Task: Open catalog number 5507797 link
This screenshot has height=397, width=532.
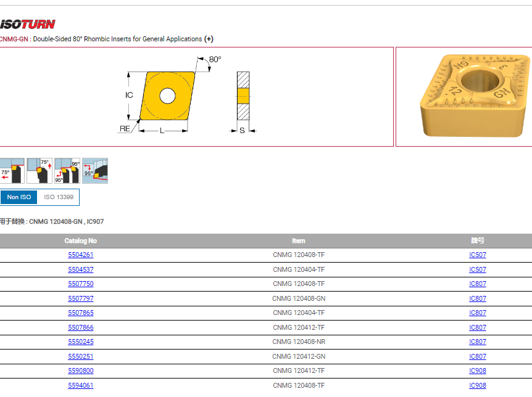Action: coord(81,298)
